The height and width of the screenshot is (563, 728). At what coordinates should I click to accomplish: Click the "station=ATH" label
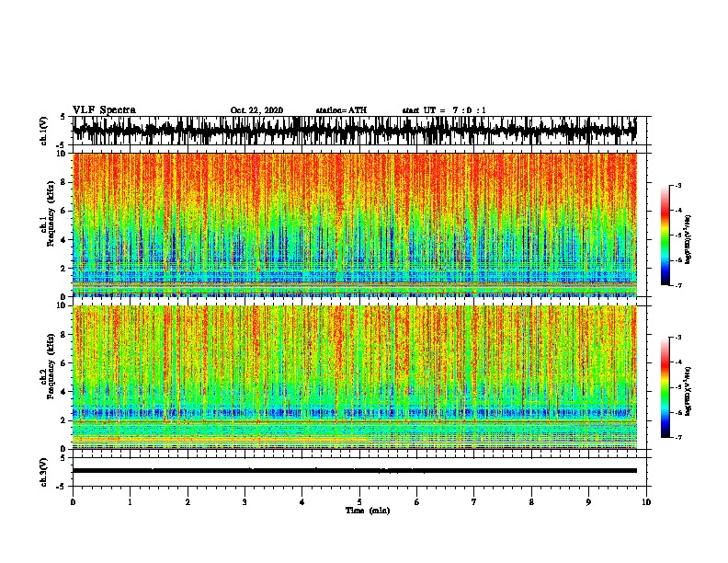[341, 110]
